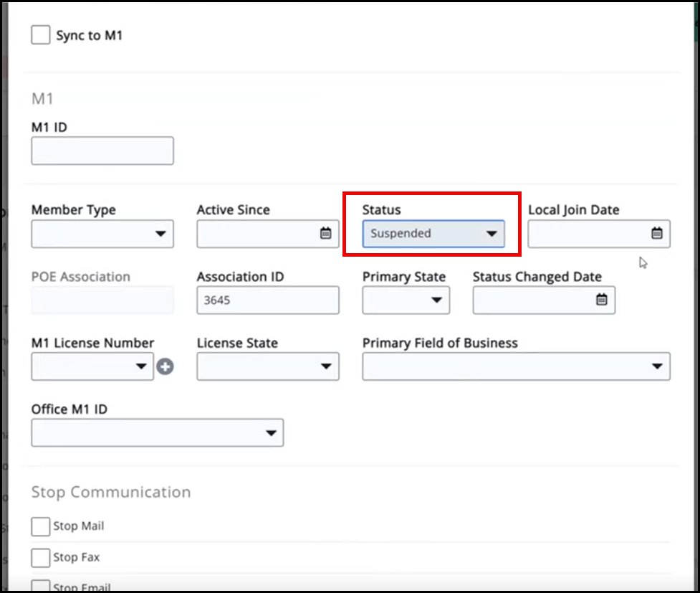The width and height of the screenshot is (700, 593).
Task: Click into the M1 ID text field
Action: 102,151
